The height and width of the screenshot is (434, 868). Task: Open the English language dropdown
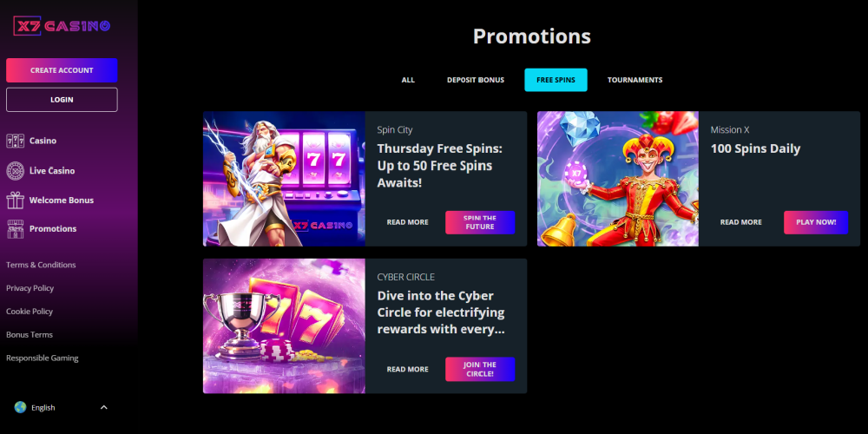pos(62,407)
